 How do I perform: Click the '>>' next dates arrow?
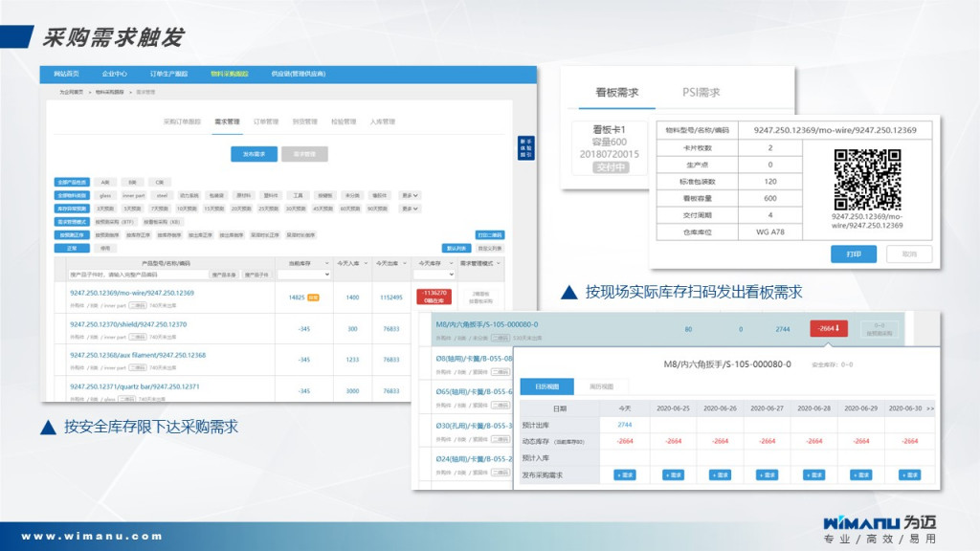[929, 408]
